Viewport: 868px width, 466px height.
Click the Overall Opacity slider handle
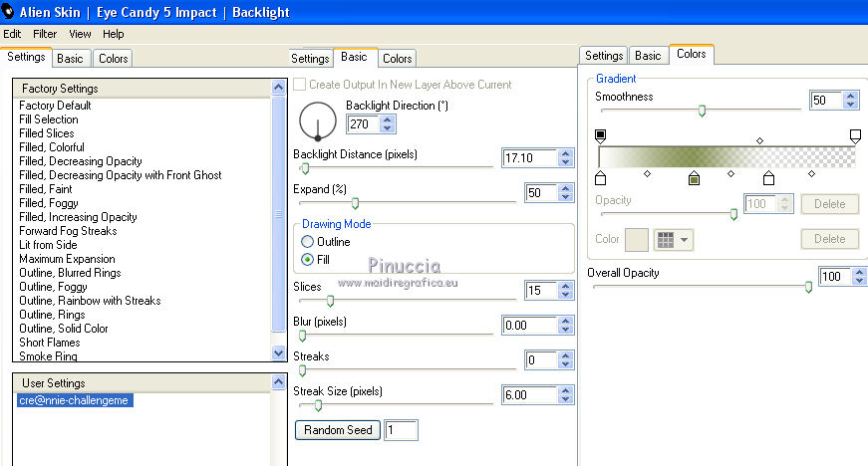pyautogui.click(x=808, y=287)
